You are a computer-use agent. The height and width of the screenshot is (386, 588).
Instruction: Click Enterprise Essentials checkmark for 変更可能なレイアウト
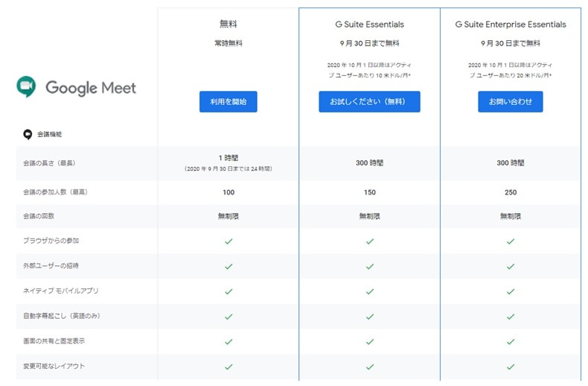(x=510, y=367)
